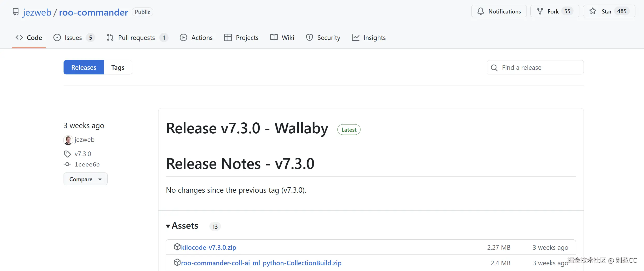
Task: Click the tag icon next to v7.3.0
Action: click(x=67, y=154)
